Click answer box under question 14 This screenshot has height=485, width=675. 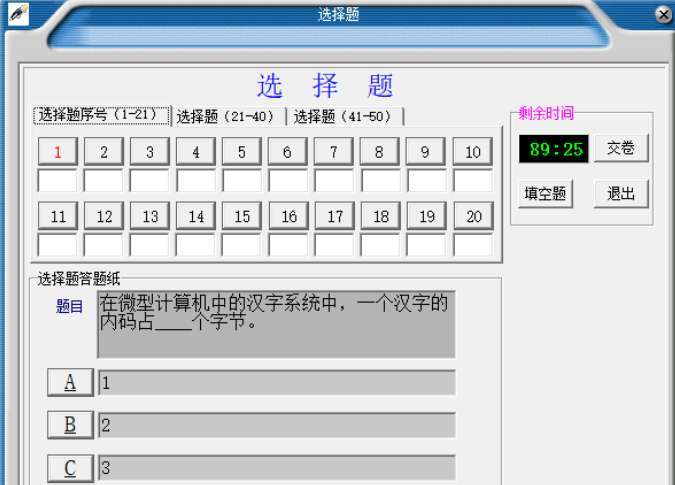[195, 245]
